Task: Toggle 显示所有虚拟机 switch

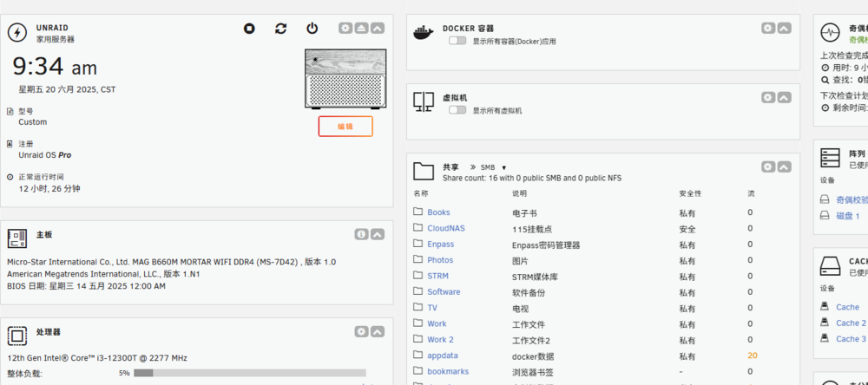Action: click(457, 110)
